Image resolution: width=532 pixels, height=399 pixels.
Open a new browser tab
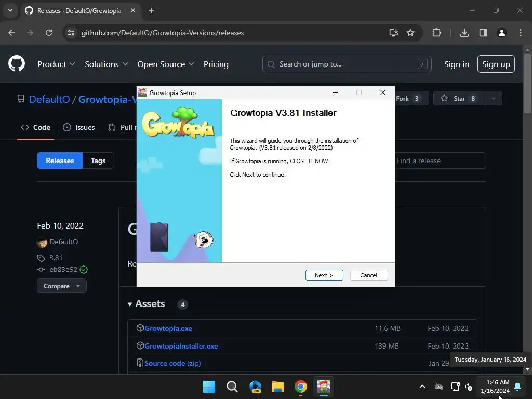click(x=152, y=10)
